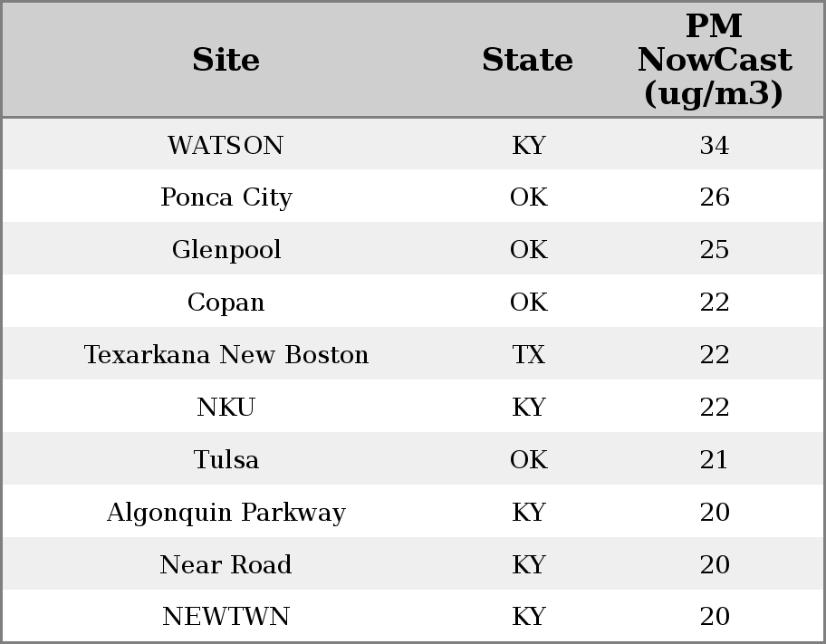Image resolution: width=826 pixels, height=644 pixels.
Task: Click the NowCast value 21 for Tulsa
Action: [x=714, y=460]
